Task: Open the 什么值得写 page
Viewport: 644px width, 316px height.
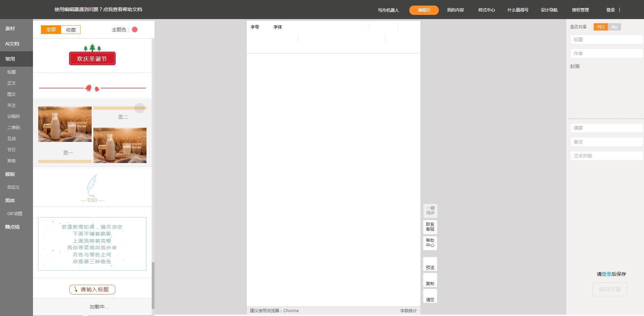Action: click(x=518, y=10)
